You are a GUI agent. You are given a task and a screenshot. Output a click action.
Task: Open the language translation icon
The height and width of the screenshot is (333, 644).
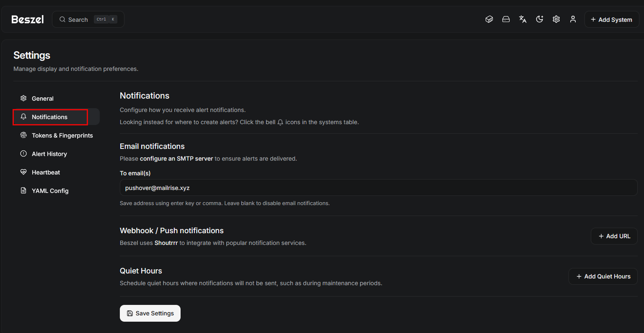click(x=522, y=19)
